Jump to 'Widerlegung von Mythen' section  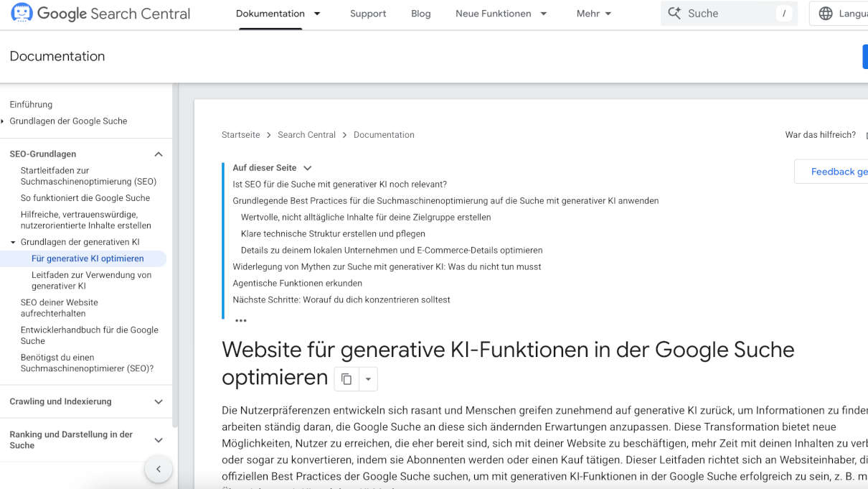[387, 267]
